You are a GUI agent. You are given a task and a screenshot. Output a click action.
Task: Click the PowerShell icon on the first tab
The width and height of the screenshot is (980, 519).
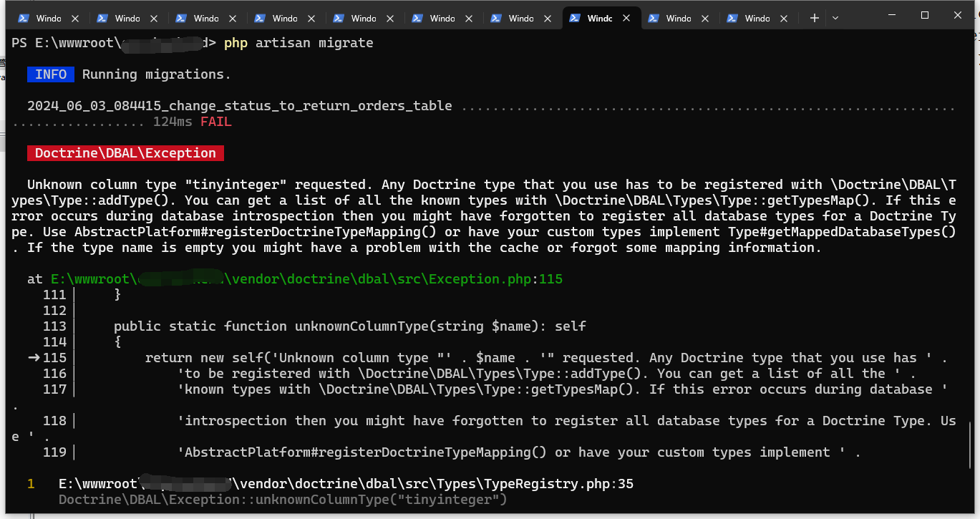(x=24, y=19)
